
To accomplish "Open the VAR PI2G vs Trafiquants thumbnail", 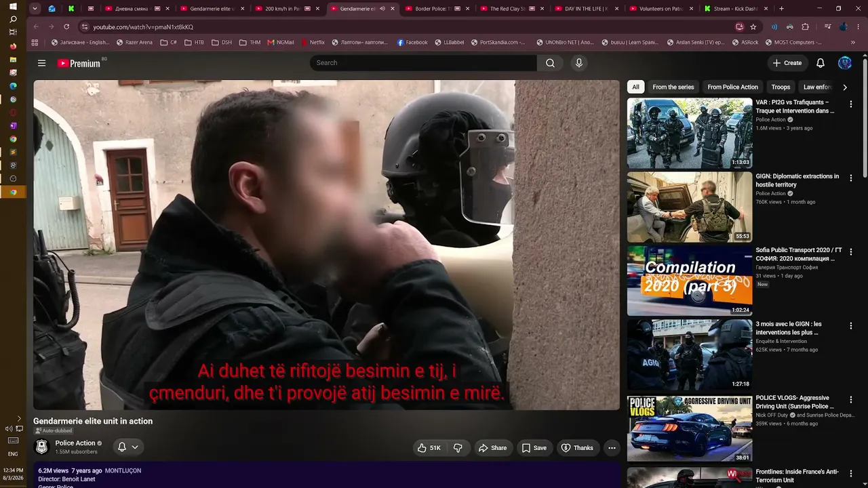I will point(690,134).
